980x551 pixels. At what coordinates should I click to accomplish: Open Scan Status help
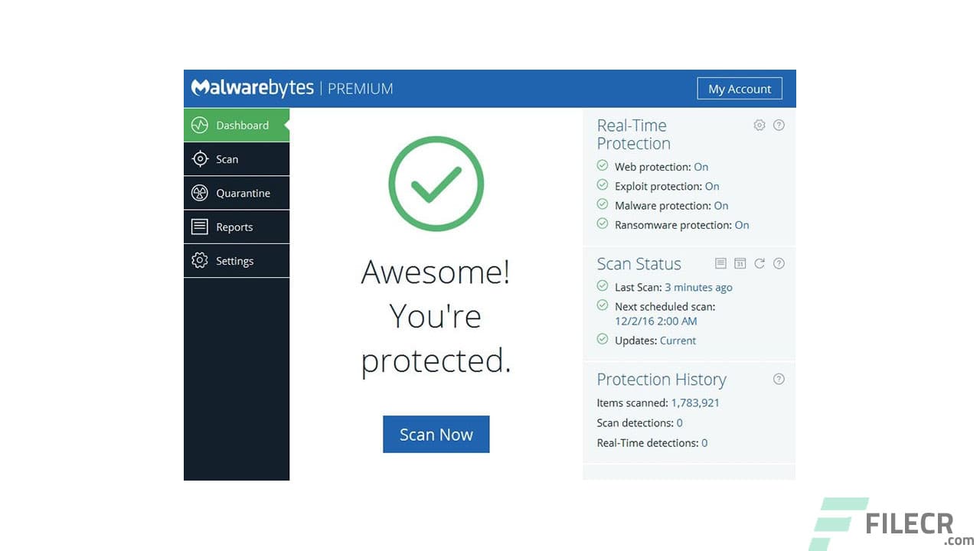click(x=779, y=263)
